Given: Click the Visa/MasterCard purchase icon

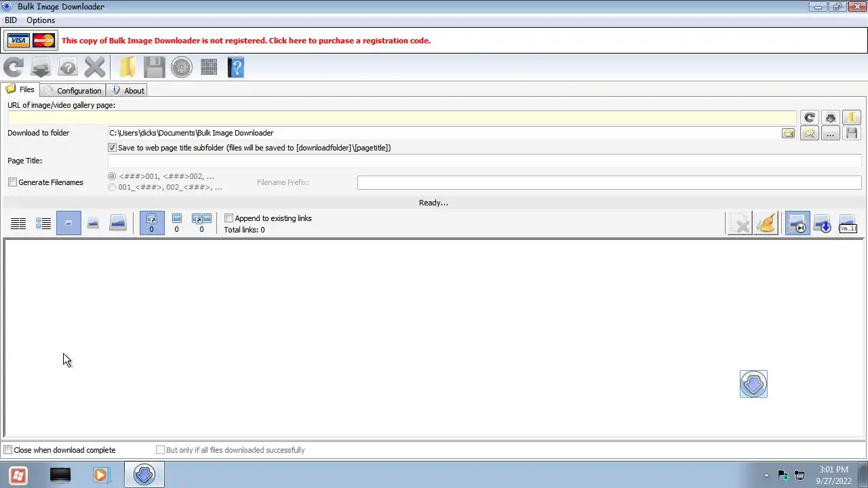Looking at the screenshot, I should [x=31, y=41].
